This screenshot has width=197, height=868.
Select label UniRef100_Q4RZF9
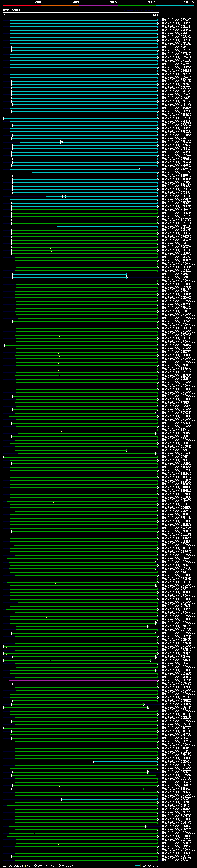pos(177,352)
